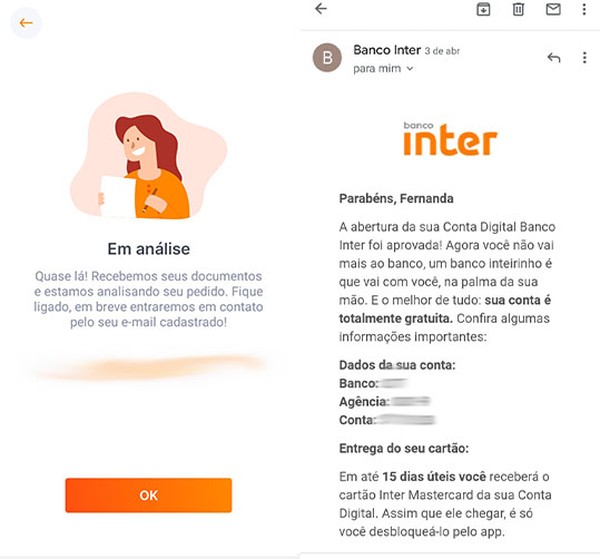
Task: Tap the illustration of the woman holding paper
Action: (x=149, y=156)
